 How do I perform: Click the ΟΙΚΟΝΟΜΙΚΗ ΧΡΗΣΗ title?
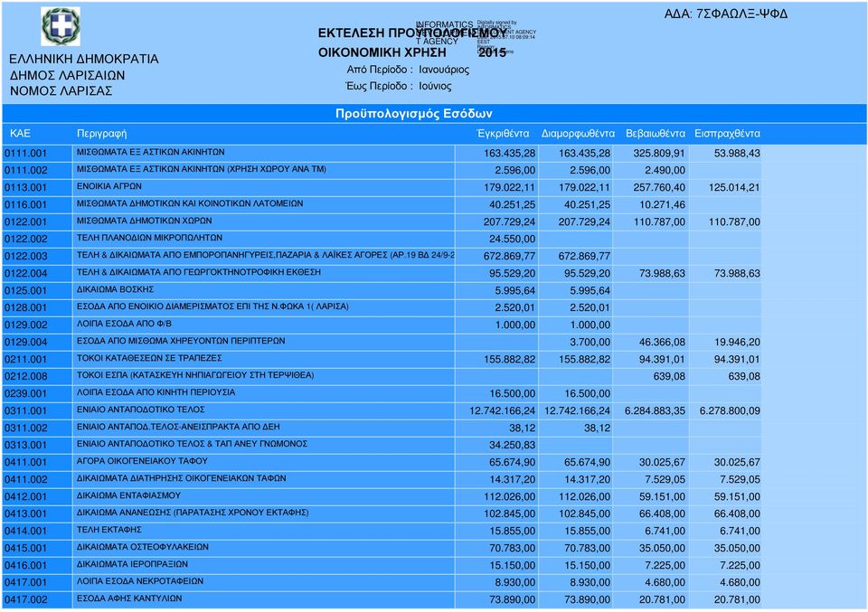382,52
